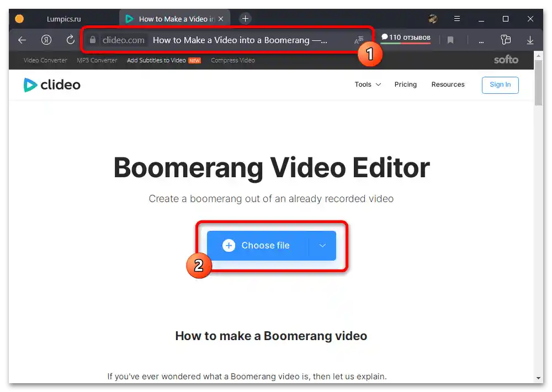The width and height of the screenshot is (552, 392).
Task: Close the How to Make a Video tab
Action: tap(221, 19)
